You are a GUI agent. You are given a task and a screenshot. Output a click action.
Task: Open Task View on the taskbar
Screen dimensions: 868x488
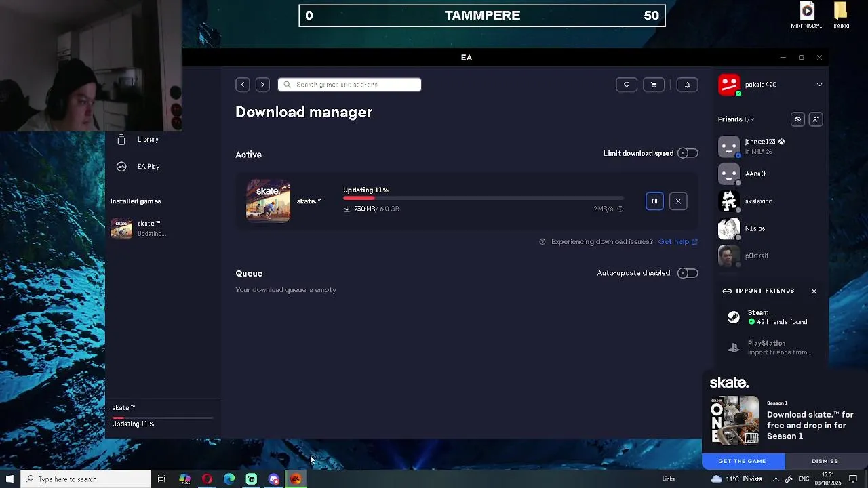[161, 479]
